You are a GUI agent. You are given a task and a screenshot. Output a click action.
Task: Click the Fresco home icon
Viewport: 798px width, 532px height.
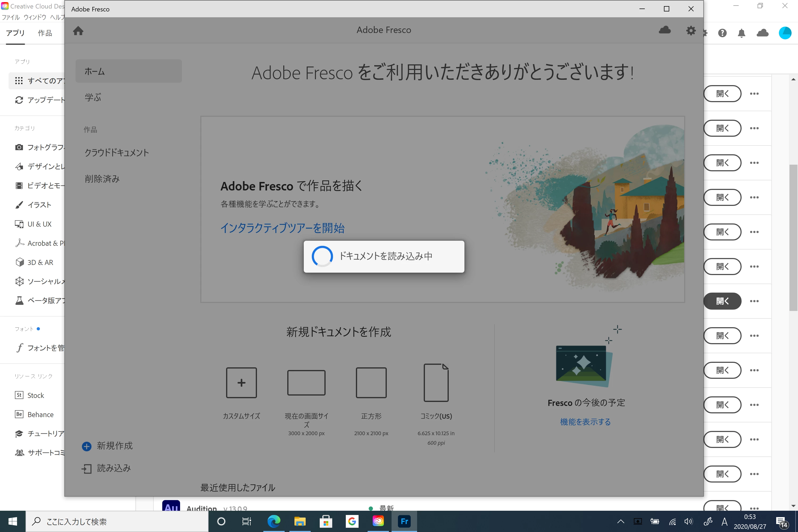tap(78, 31)
